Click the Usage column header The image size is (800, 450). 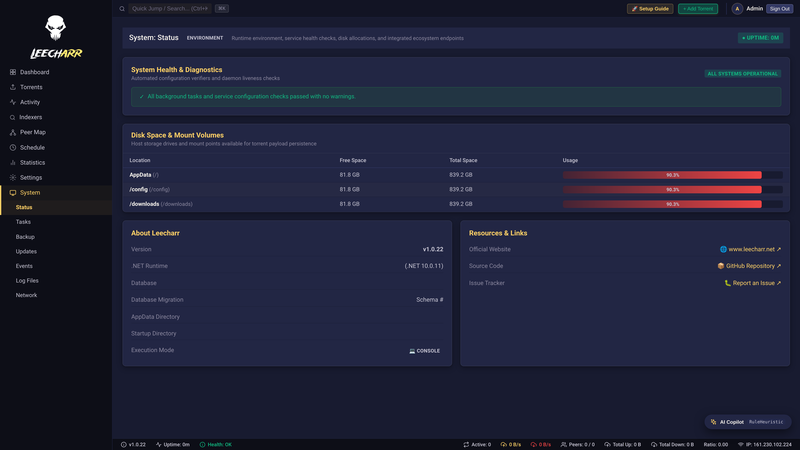570,160
